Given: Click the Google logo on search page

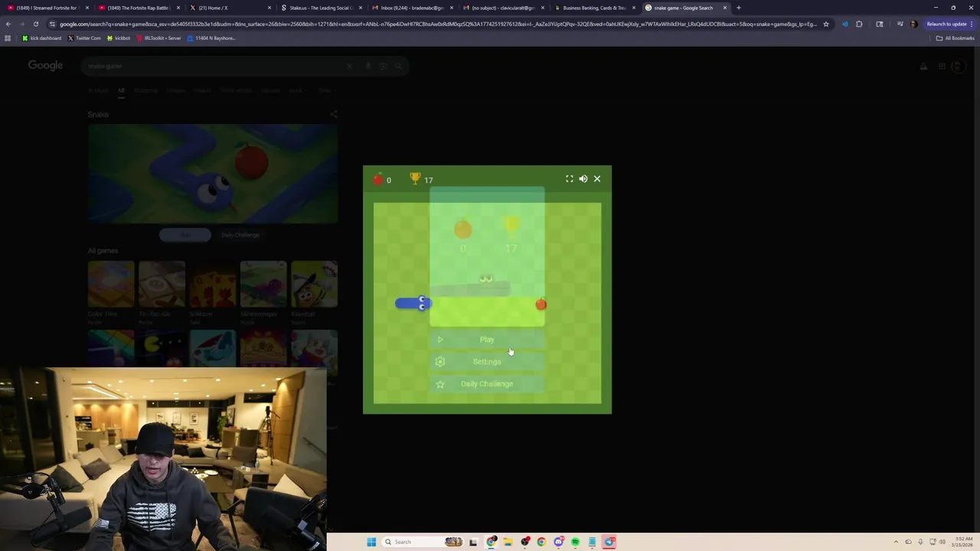Looking at the screenshot, I should click(45, 66).
